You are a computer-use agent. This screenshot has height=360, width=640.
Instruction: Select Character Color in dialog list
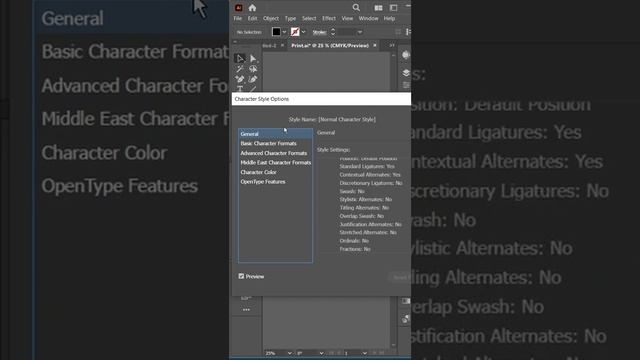click(x=276, y=172)
